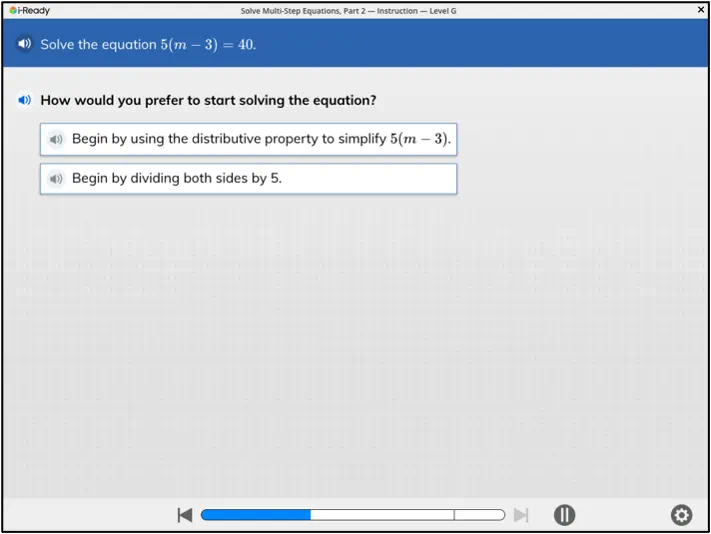Skip back to the previous section

(x=185, y=515)
